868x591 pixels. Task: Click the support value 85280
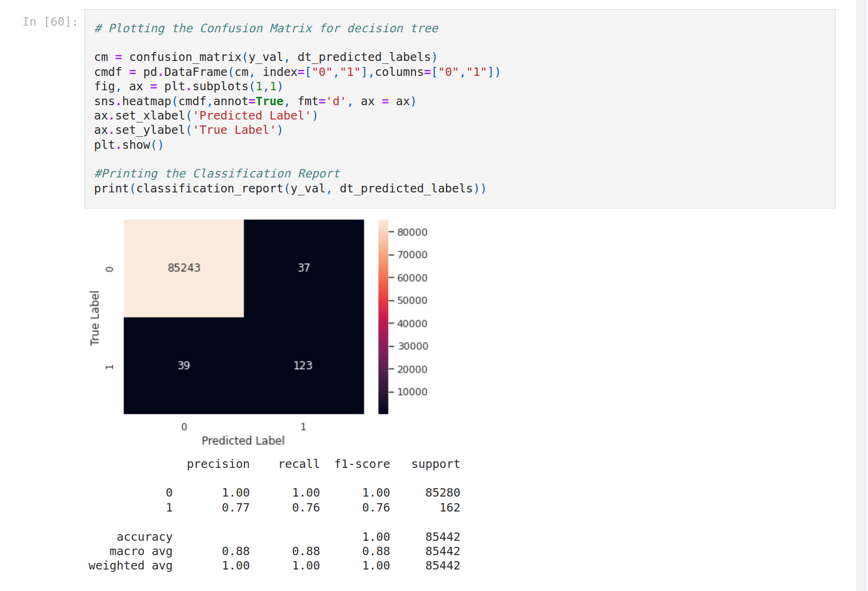[443, 493]
